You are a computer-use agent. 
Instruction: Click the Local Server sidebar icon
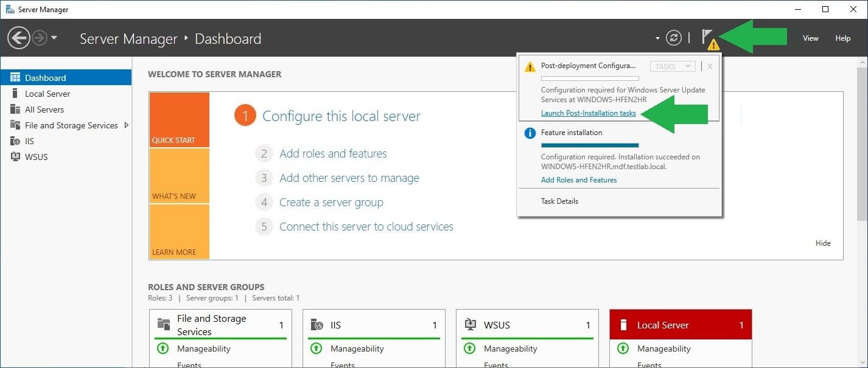15,93
